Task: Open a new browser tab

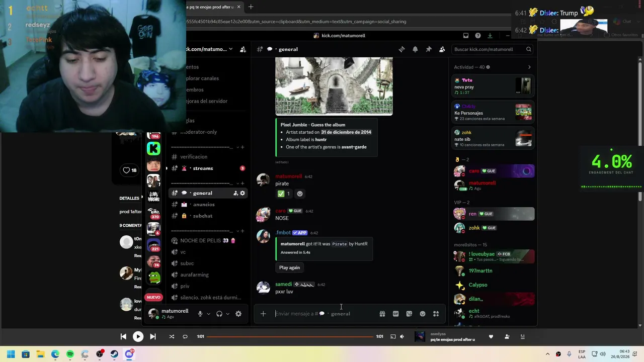Action: click(251, 7)
